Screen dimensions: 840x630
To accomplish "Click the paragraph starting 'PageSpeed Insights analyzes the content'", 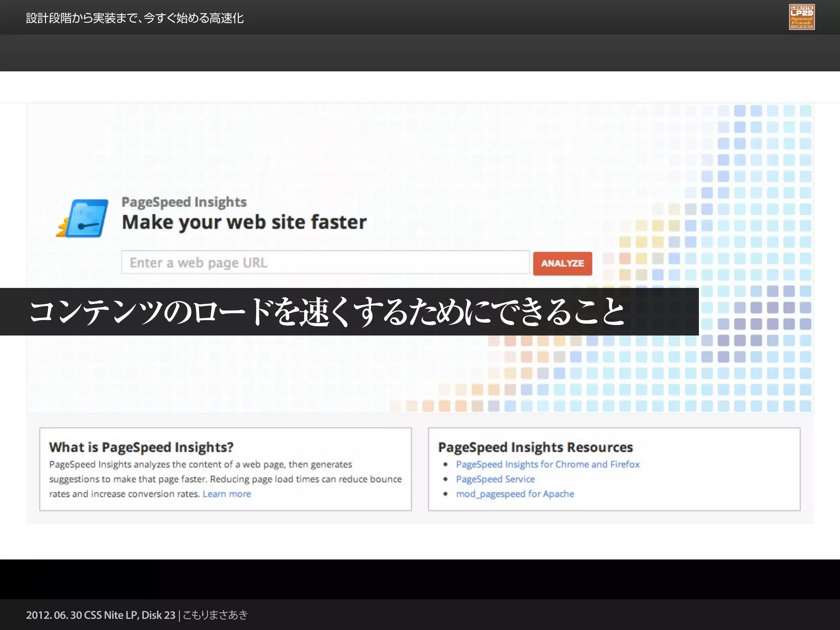I will [226, 479].
